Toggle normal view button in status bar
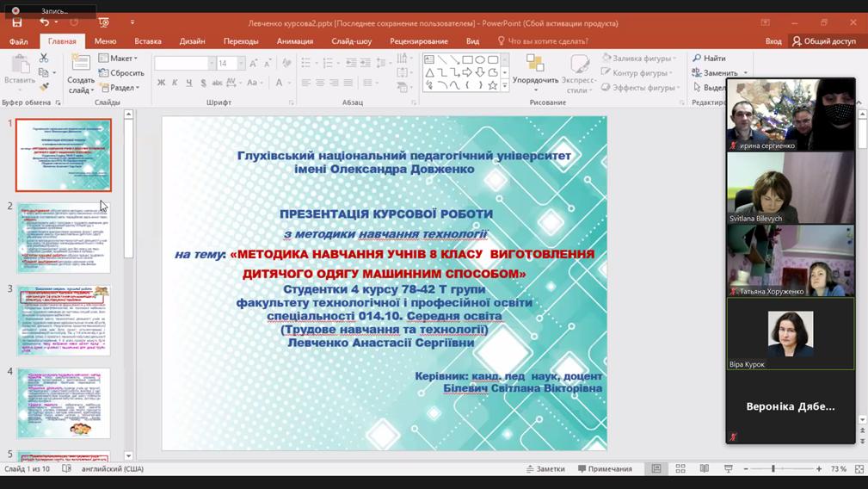The image size is (868, 489). pos(656,469)
